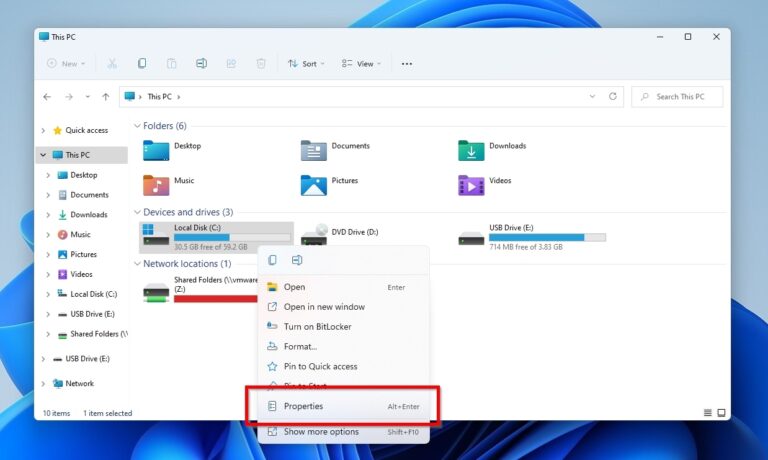This screenshot has width=768, height=460.
Task: Click the Rename icon in toolbar
Action: pos(201,63)
